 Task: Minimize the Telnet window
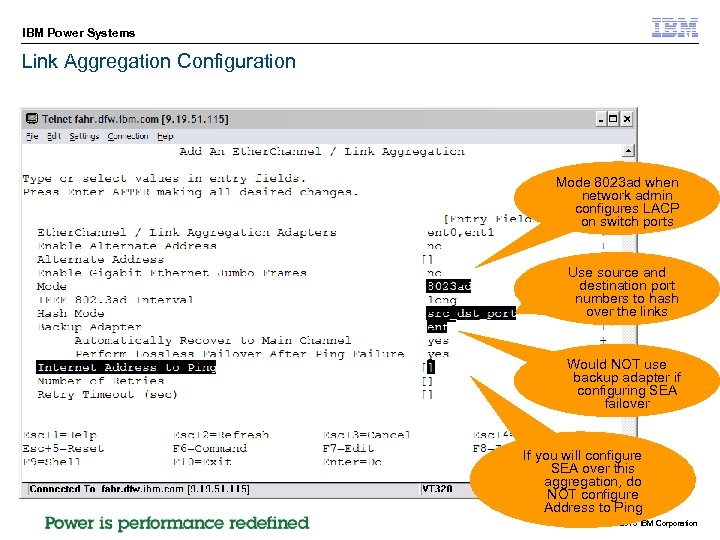coord(601,119)
